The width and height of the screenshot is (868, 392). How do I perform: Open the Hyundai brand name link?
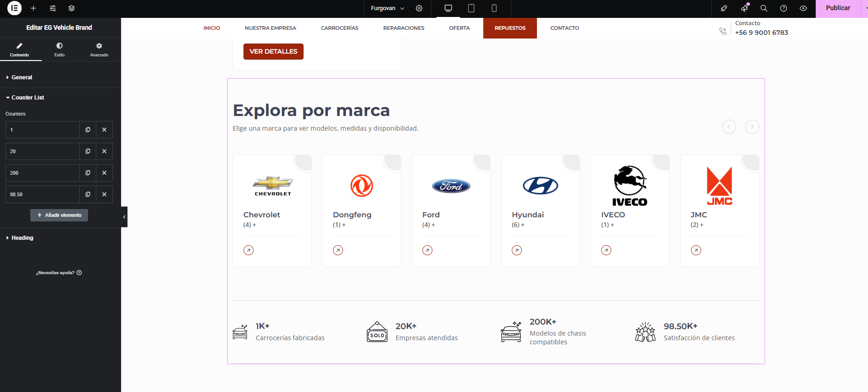tap(528, 215)
